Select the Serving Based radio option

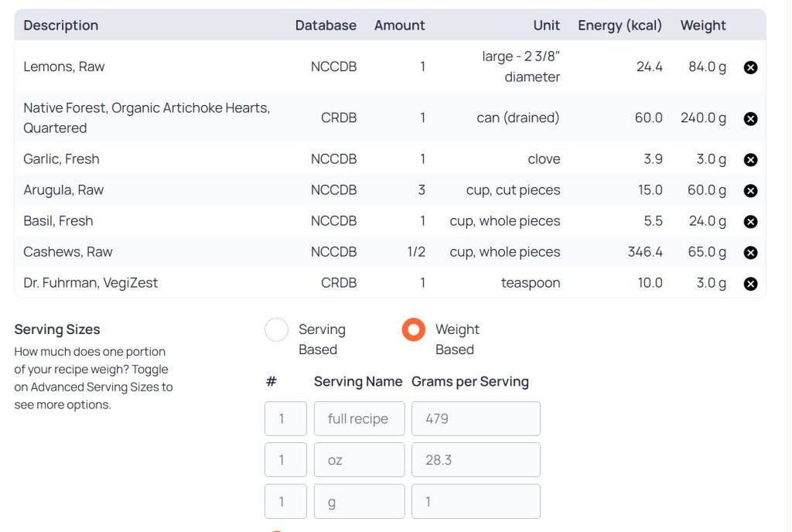click(x=277, y=330)
